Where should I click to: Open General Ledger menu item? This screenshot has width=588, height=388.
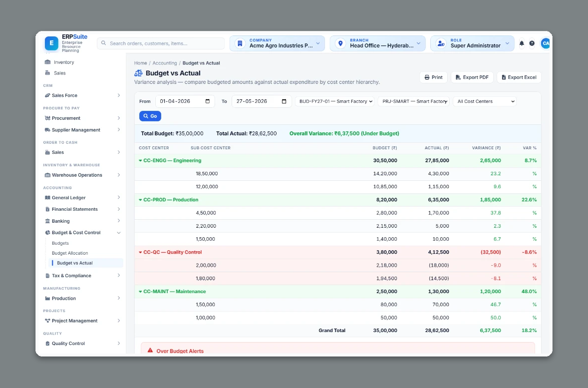82,198
